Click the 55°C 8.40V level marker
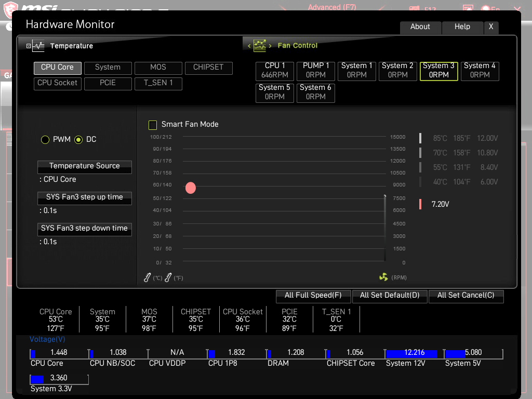Screen dimensions: 532x399 pos(420,167)
